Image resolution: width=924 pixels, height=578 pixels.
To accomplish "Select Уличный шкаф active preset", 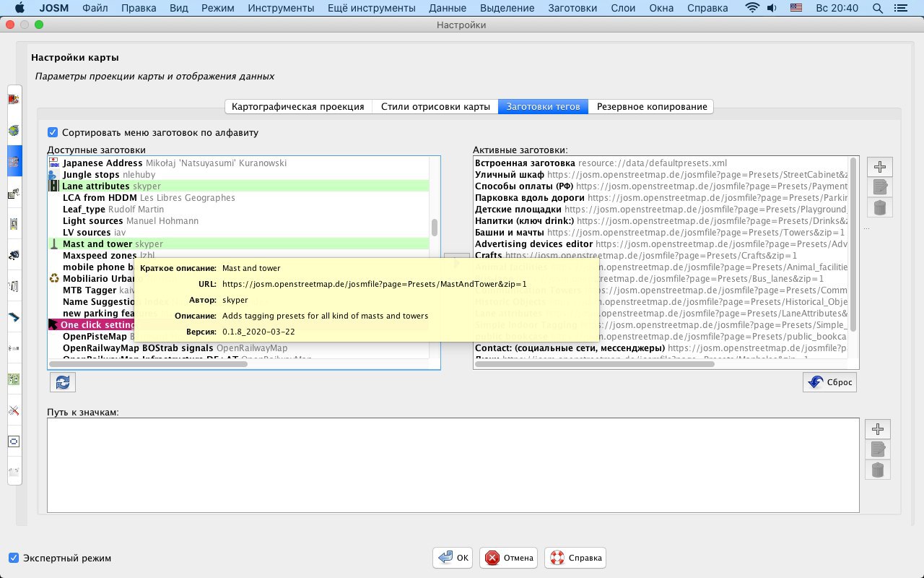I will click(661, 175).
